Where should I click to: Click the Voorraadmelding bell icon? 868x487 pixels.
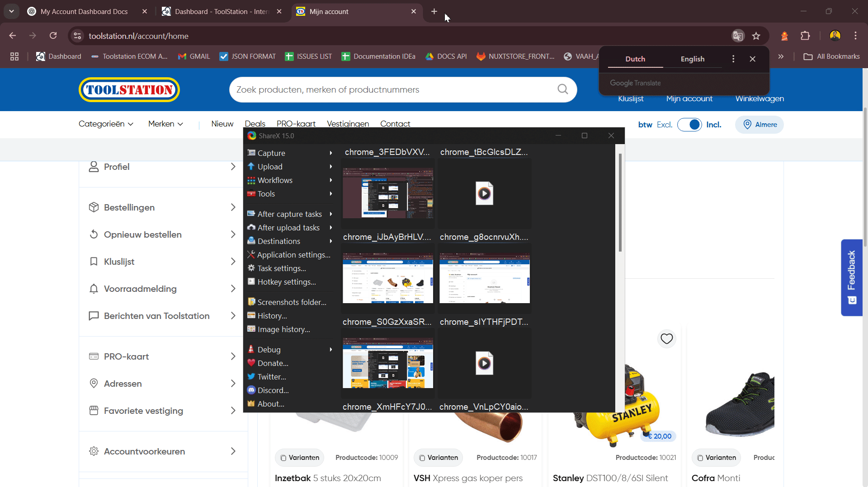[x=94, y=288]
